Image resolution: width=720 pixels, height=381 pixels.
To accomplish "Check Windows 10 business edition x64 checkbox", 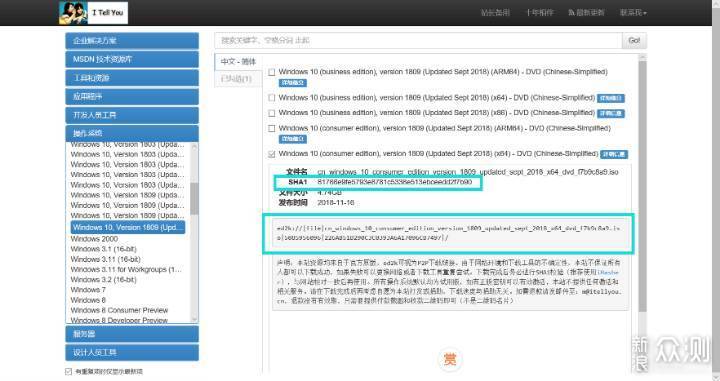I will pos(272,98).
